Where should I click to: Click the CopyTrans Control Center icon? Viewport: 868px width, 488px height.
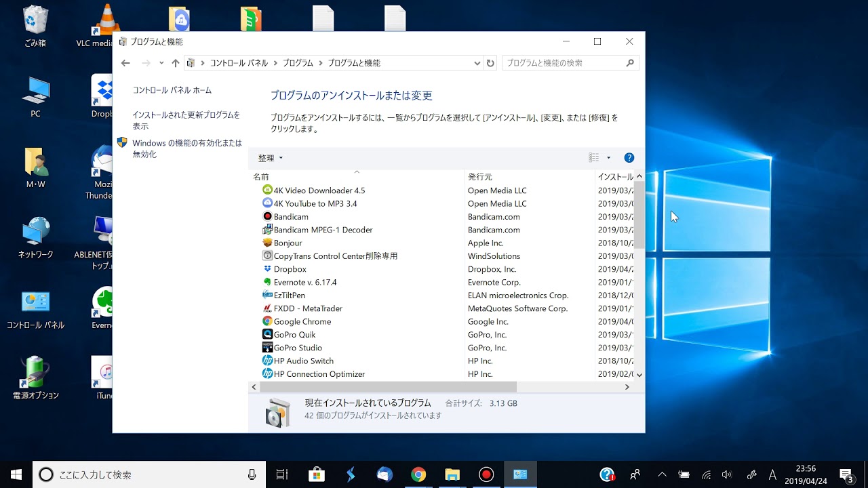267,256
